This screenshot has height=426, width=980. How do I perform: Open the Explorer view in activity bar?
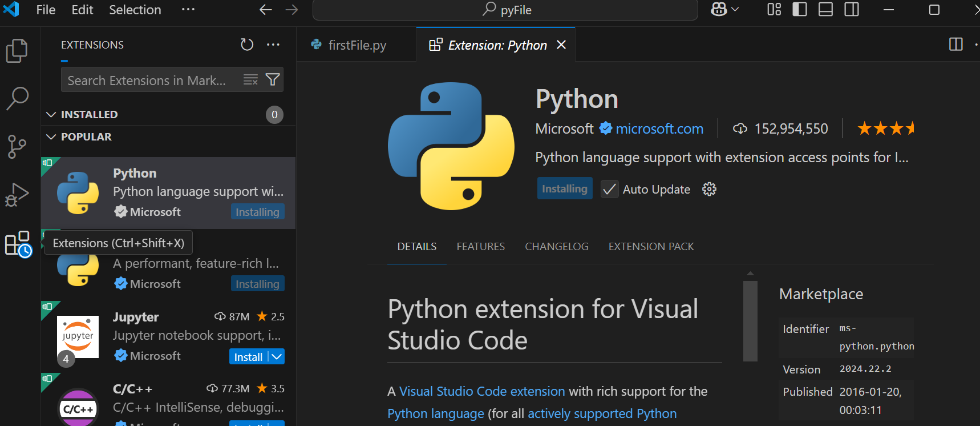[x=17, y=51]
